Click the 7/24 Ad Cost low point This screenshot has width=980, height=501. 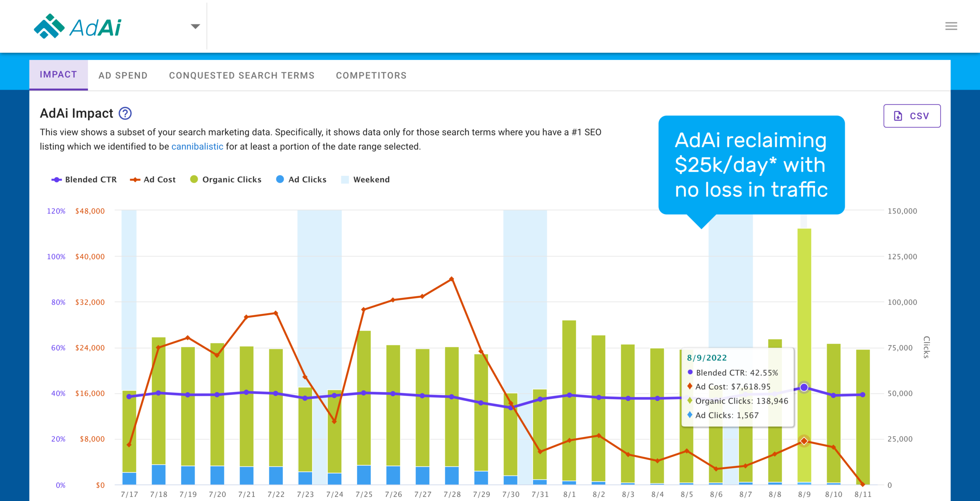coord(334,421)
